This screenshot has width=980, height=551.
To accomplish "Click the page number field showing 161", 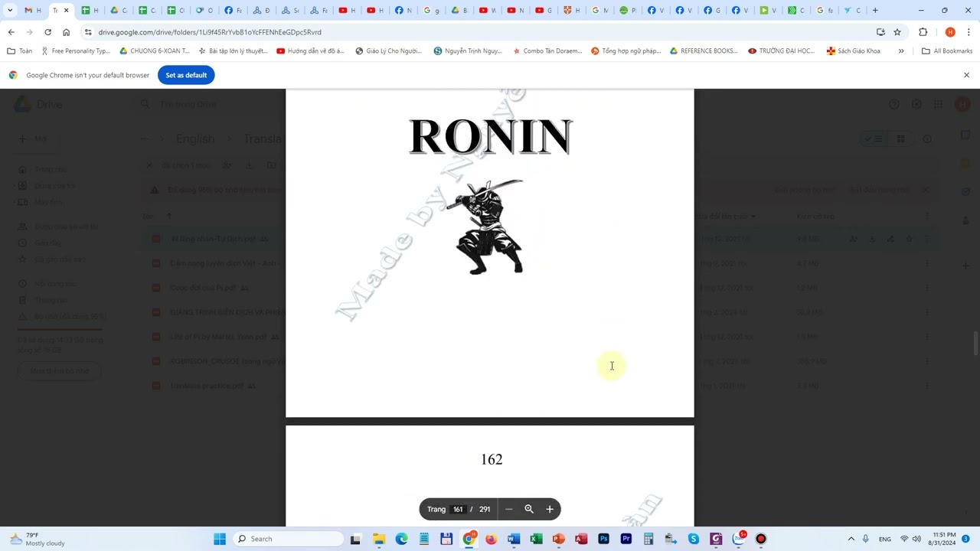I will click(x=458, y=509).
